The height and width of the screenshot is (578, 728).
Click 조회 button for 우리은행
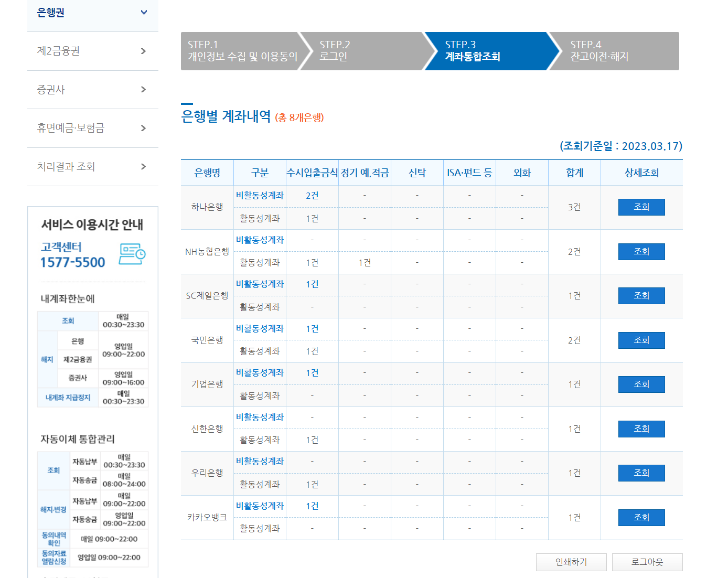coord(641,473)
